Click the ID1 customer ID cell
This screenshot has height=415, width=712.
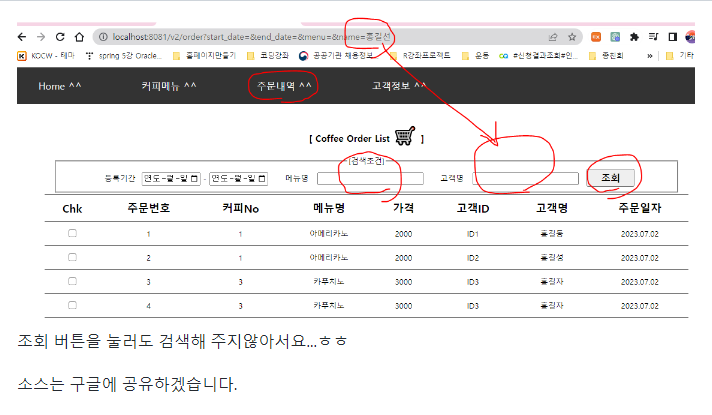[473, 234]
